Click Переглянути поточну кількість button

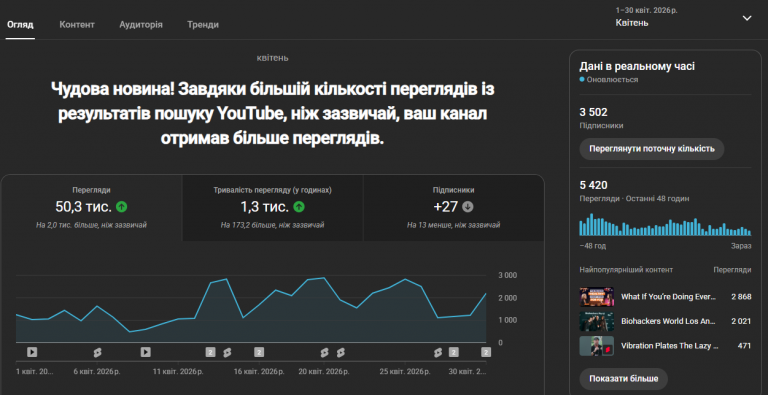pos(651,149)
